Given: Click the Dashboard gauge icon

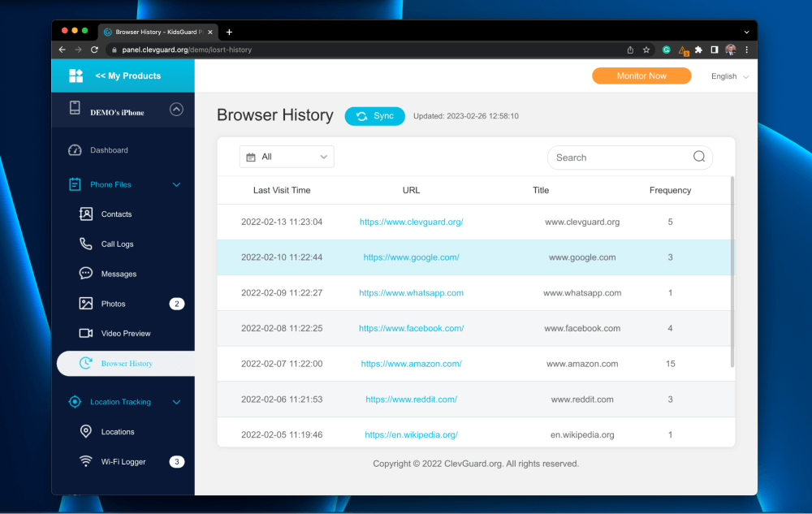Looking at the screenshot, I should 75,150.
